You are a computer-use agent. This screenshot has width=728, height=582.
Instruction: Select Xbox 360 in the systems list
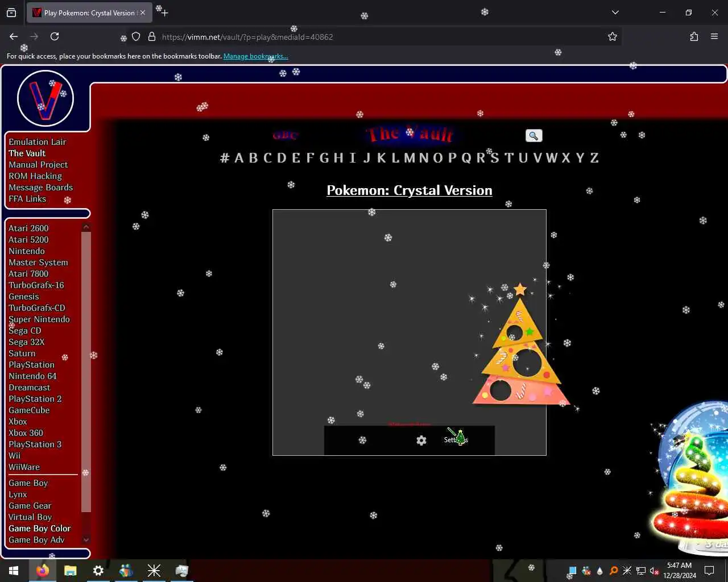point(26,433)
